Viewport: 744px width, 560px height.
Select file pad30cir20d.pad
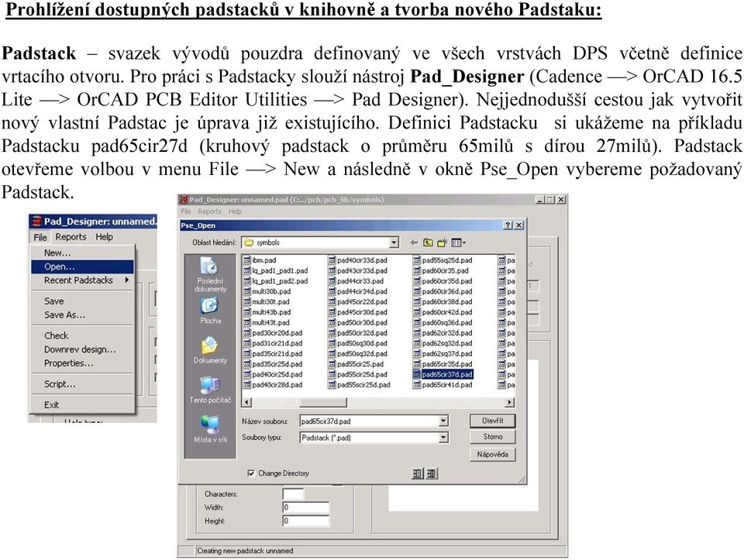click(272, 333)
